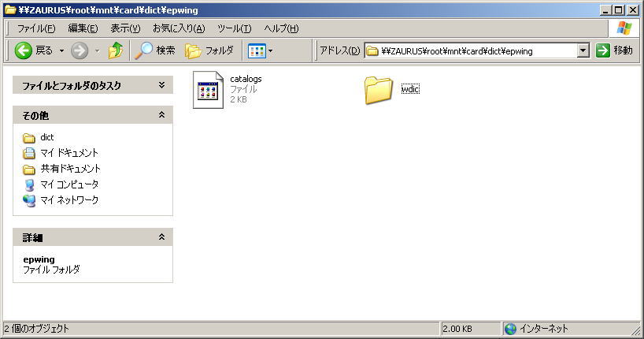Open the 共有ドキュメント link
The height and width of the screenshot is (339, 644).
70,169
